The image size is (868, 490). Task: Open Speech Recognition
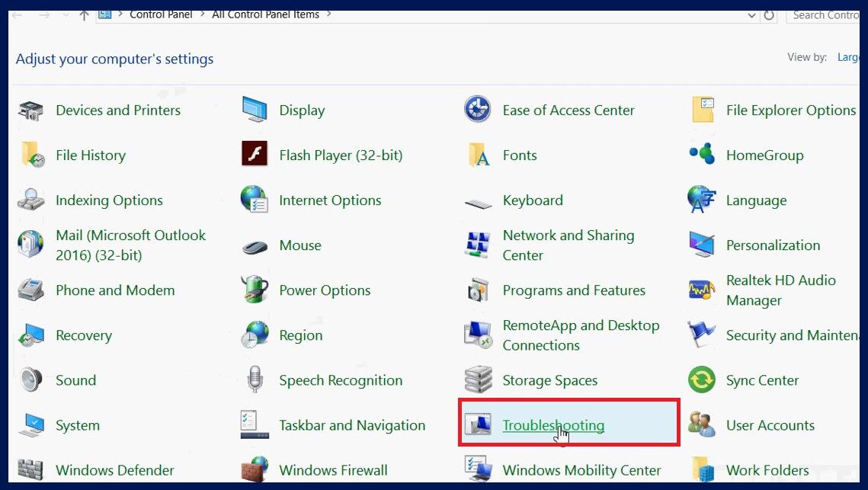click(x=341, y=380)
